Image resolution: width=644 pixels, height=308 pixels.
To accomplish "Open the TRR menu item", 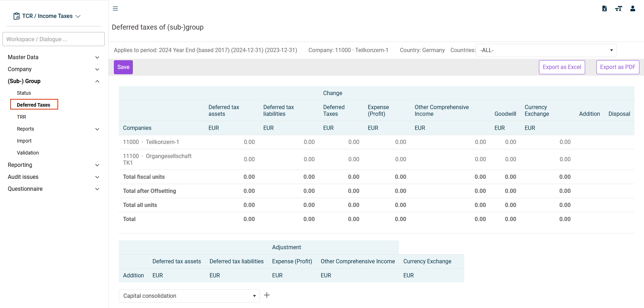I will (x=22, y=117).
